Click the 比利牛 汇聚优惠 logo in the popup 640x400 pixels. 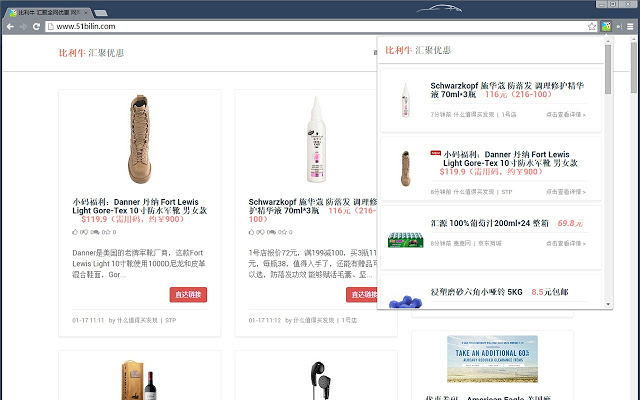[x=418, y=50]
